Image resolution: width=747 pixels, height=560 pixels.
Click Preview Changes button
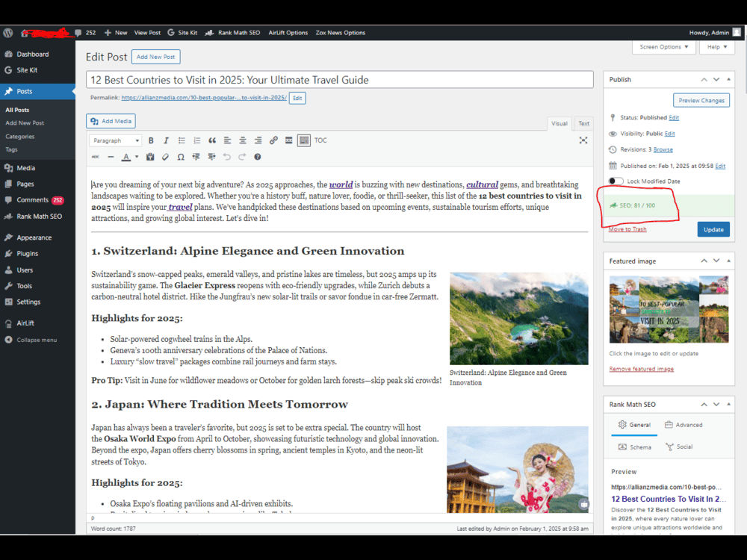click(x=701, y=101)
